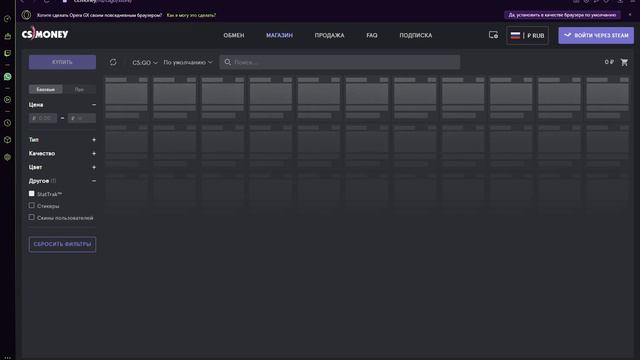Click the Opera GX logo in notification bar
Screen dimensions: 640x360
pyautogui.click(x=27, y=15)
